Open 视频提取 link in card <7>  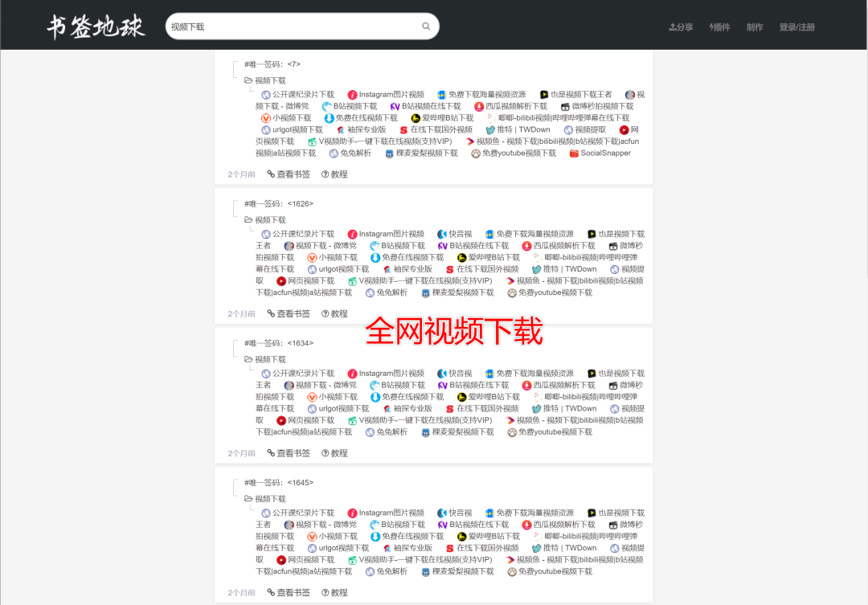[590, 129]
